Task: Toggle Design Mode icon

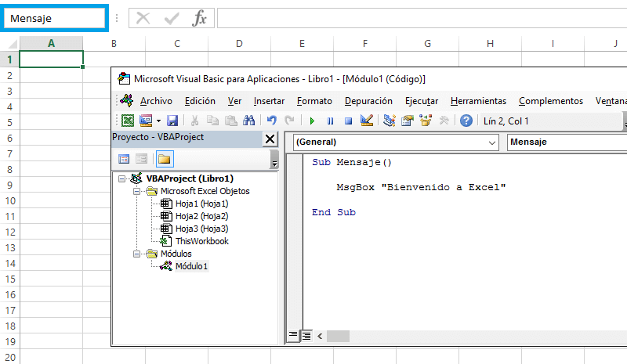Action: point(367,121)
